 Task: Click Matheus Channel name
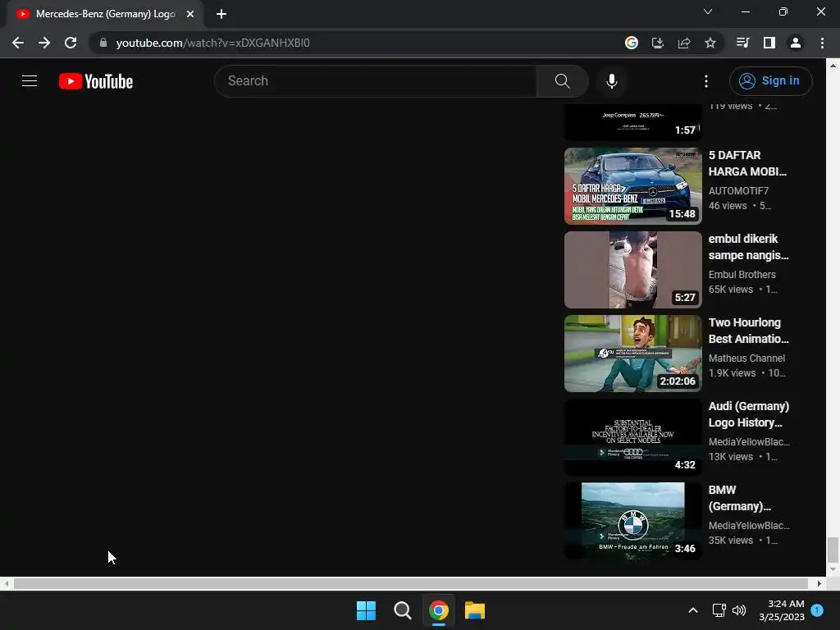coord(746,358)
